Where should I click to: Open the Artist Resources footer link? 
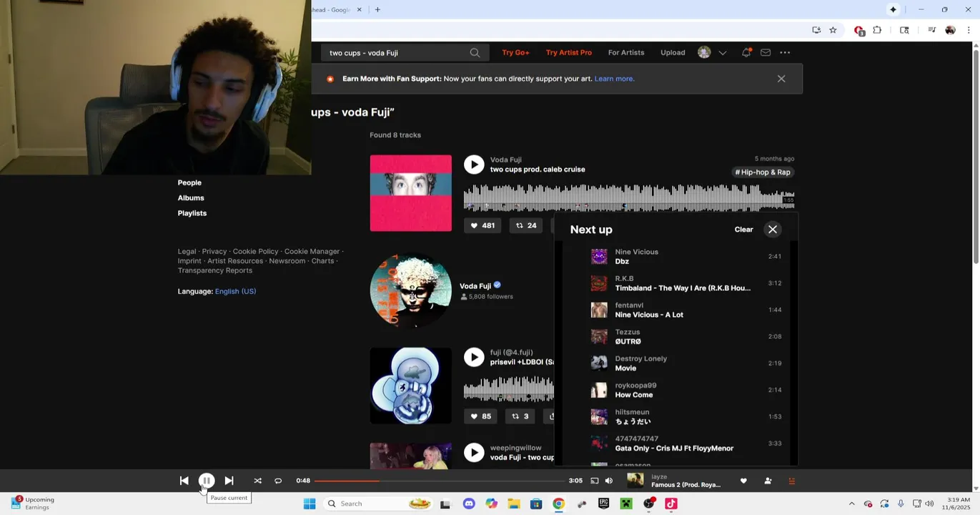235,261
